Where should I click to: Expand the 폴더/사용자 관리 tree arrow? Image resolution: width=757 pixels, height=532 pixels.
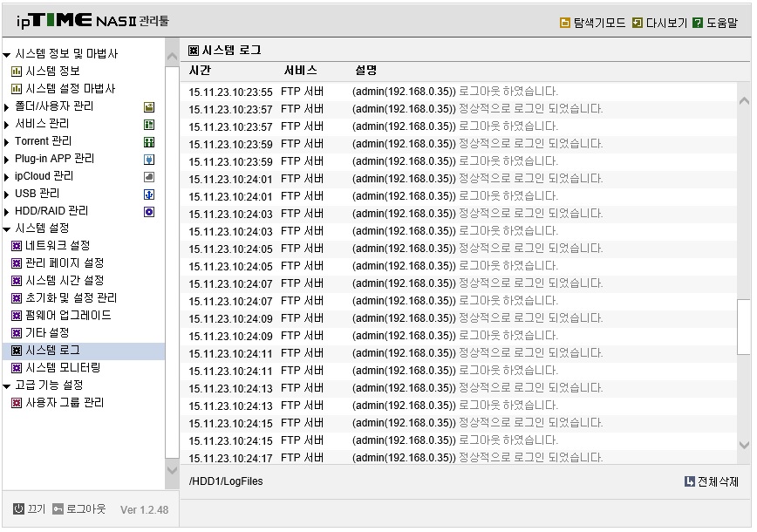point(6,107)
